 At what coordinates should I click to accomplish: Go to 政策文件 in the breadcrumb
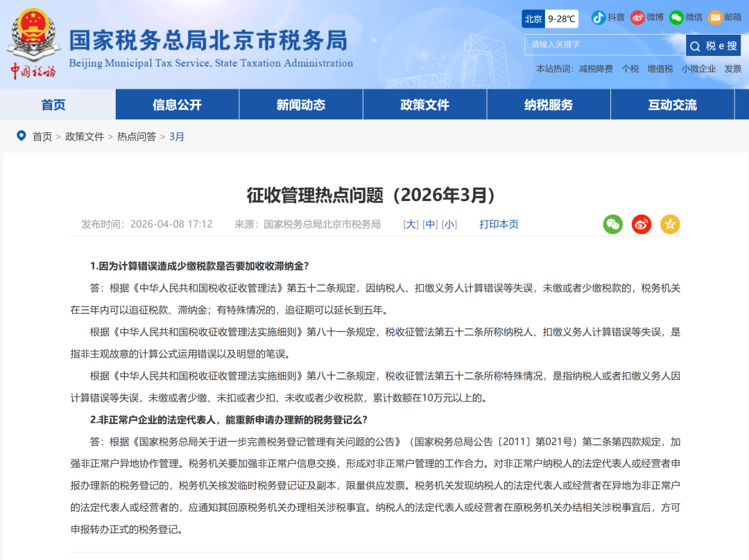click(x=85, y=137)
